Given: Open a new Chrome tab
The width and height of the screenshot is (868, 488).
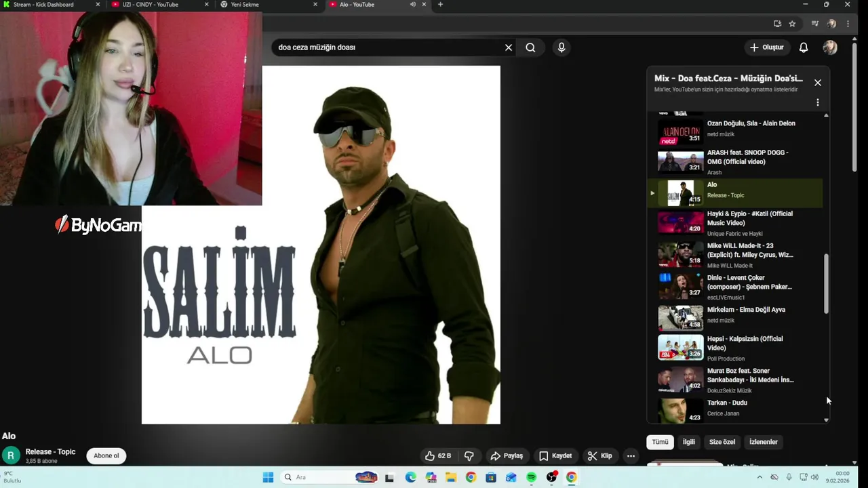Looking at the screenshot, I should [x=440, y=5].
